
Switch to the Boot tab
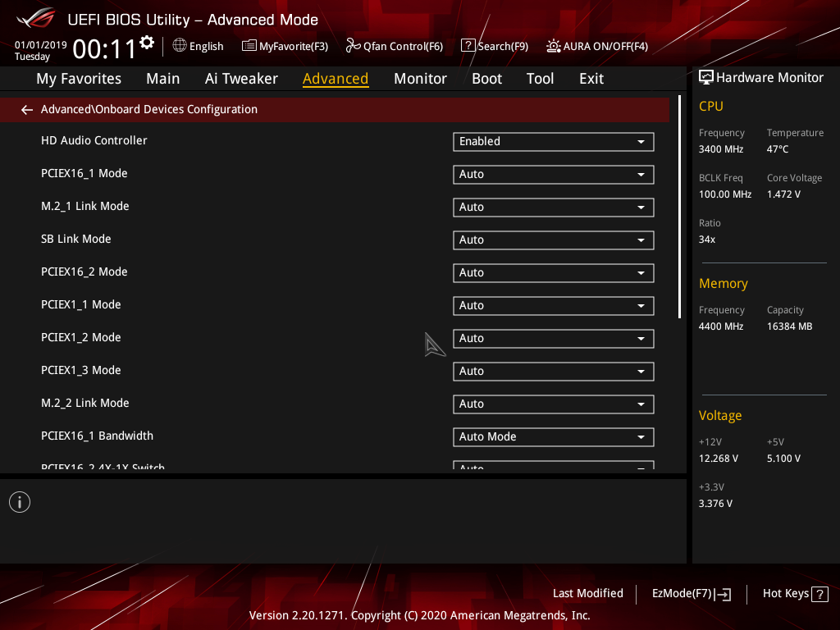[x=486, y=79]
